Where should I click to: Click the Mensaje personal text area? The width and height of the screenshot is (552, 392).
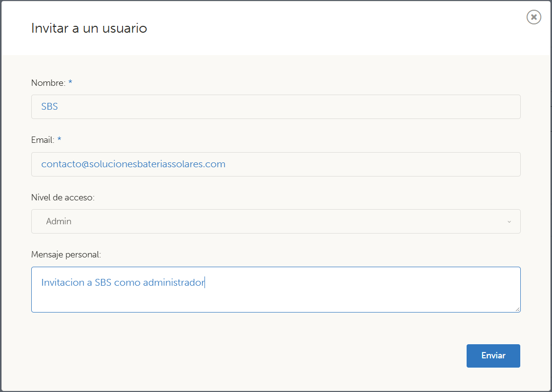point(276,290)
